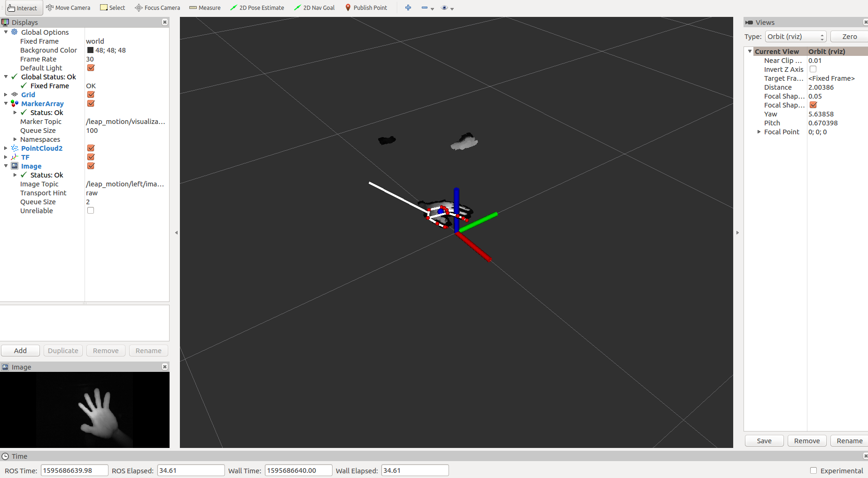Viewport: 868px width, 478px height.
Task: Select the Interact tool
Action: 23,8
